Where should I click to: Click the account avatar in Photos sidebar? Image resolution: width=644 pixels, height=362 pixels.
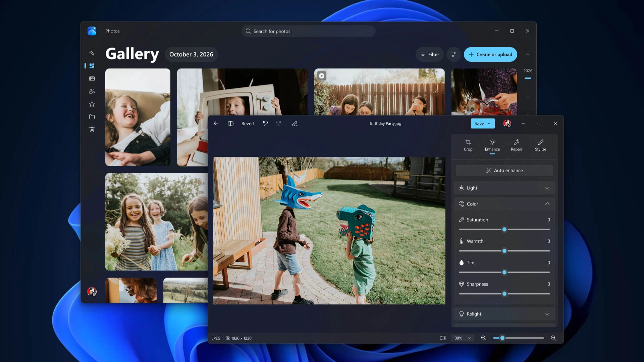92,292
